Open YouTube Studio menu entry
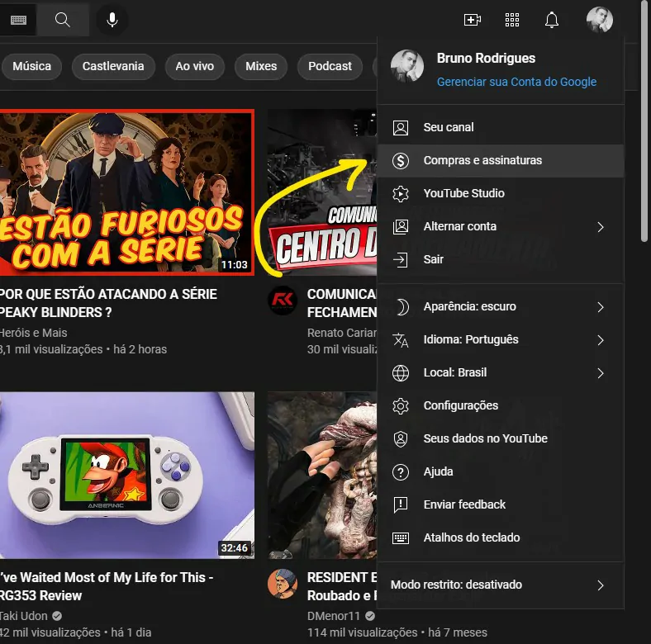The height and width of the screenshot is (644, 651). [501, 194]
